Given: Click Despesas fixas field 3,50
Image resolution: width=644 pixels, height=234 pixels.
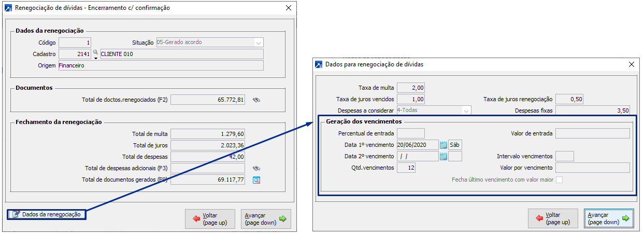Looking at the screenshot, I should tap(593, 111).
